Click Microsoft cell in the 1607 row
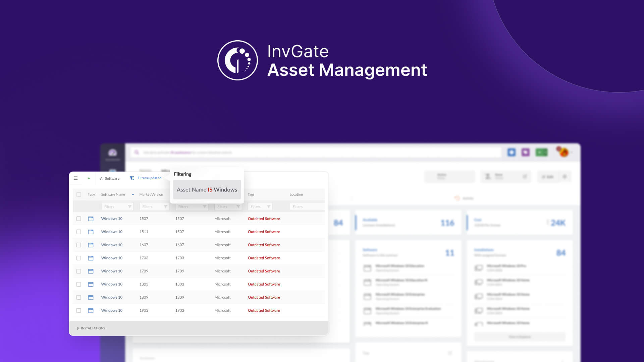 [222, 245]
